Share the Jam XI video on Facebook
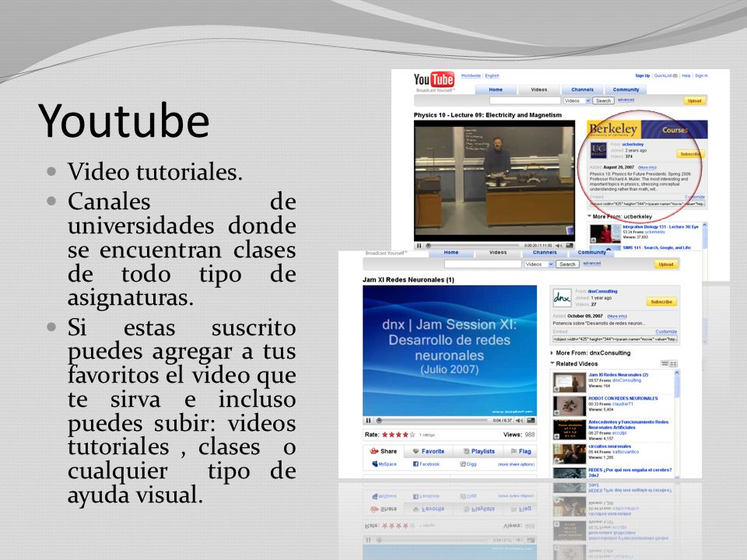The image size is (747, 560). click(x=426, y=464)
